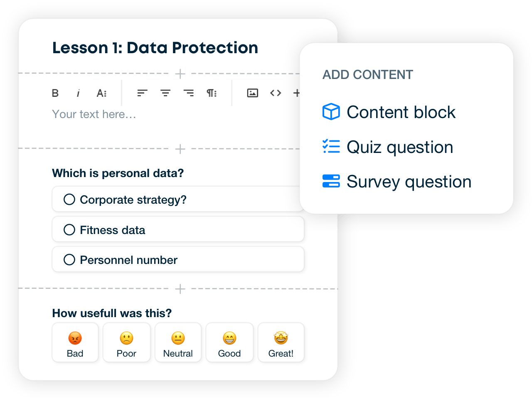Choose the Fitness data radio option

point(69,230)
